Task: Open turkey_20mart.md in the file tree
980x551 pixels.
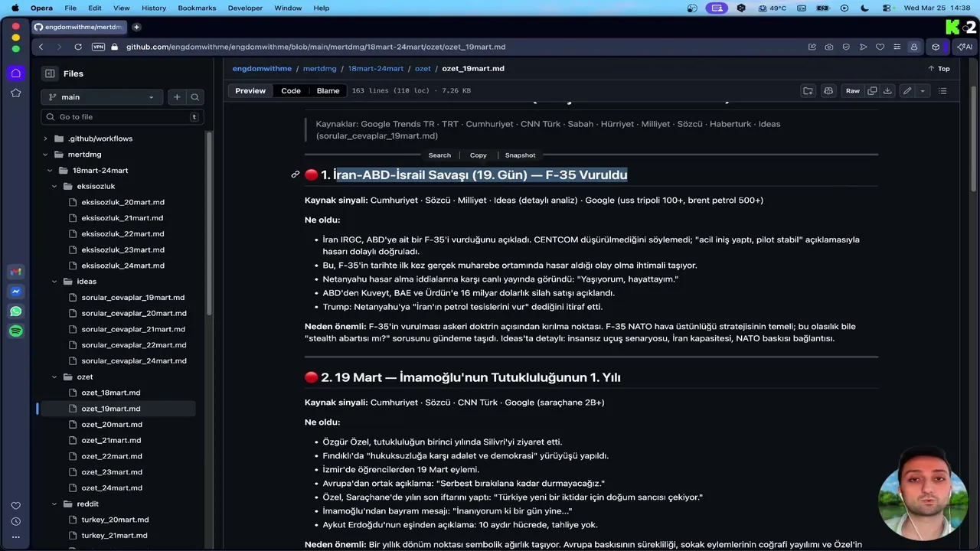Action: [115, 520]
